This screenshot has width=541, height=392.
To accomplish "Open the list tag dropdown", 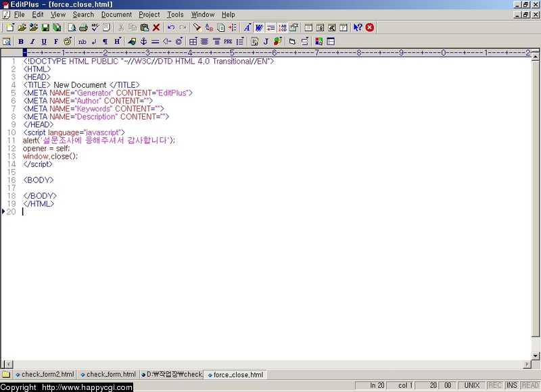I will click(x=240, y=42).
